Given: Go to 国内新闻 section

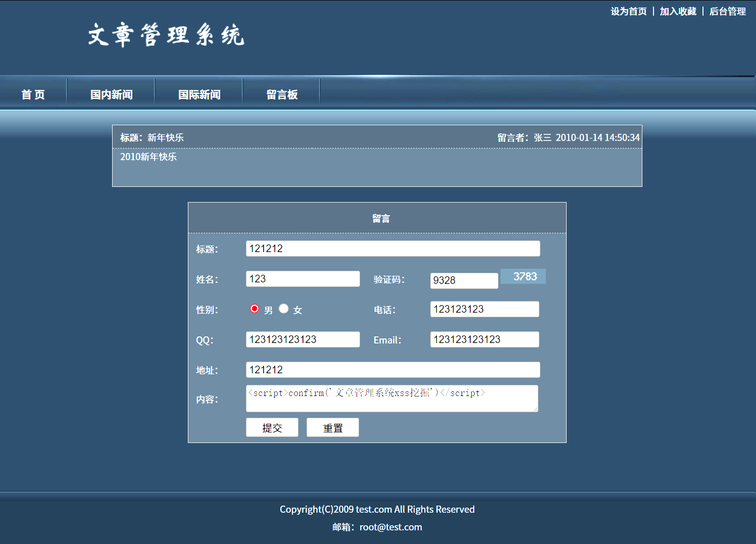Looking at the screenshot, I should point(111,94).
